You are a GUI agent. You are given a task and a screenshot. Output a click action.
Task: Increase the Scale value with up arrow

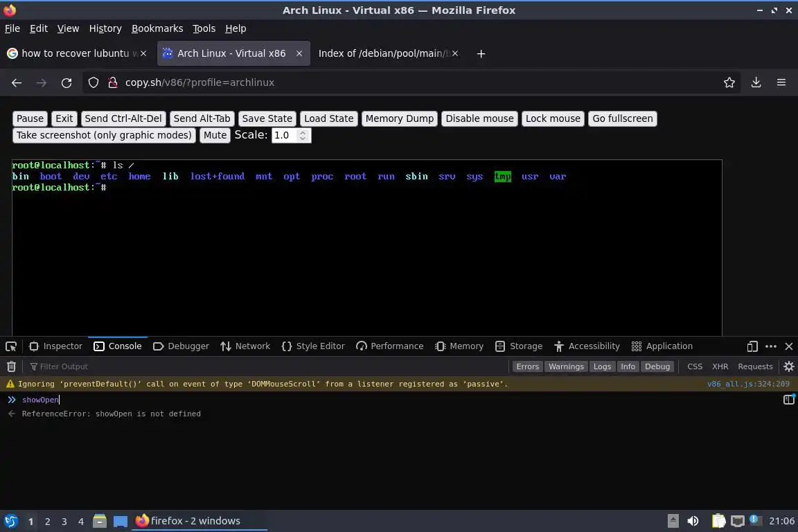click(x=303, y=132)
